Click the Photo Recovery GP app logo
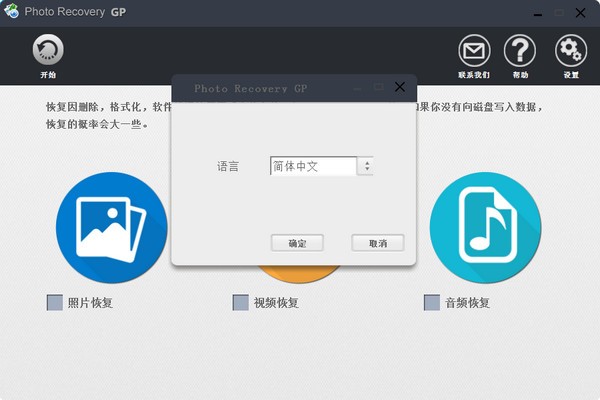The width and height of the screenshot is (600, 400). tap(11, 11)
